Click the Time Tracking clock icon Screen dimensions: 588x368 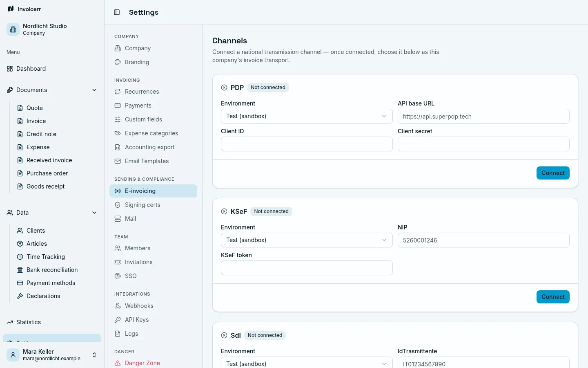[x=20, y=257]
